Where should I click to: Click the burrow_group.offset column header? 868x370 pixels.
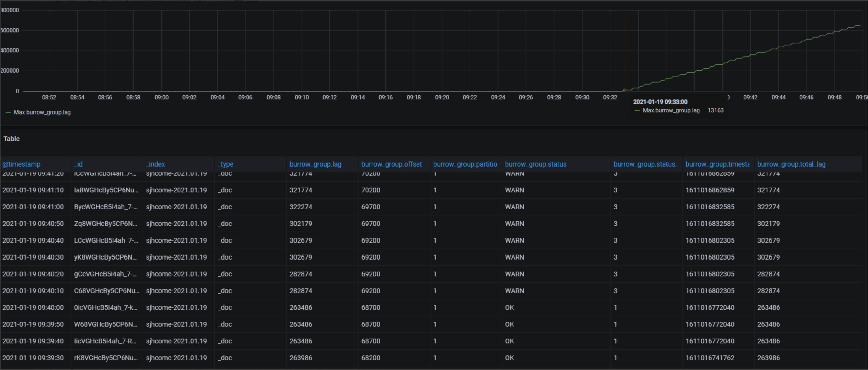click(x=391, y=164)
